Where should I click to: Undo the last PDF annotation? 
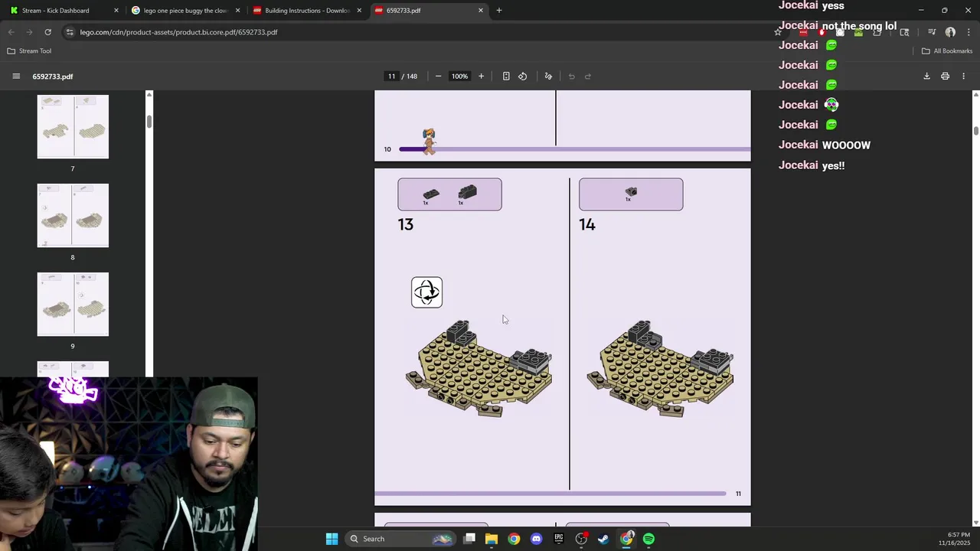pyautogui.click(x=571, y=77)
